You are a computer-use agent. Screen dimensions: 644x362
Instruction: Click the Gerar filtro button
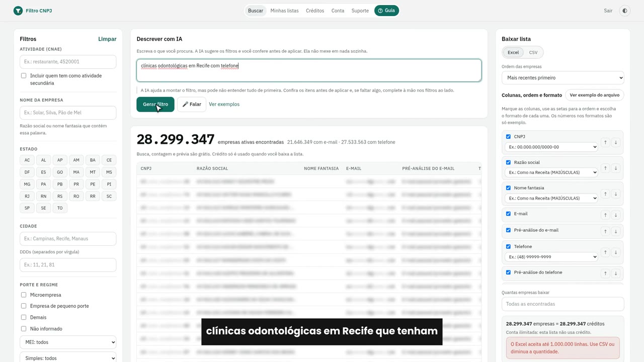point(155,105)
